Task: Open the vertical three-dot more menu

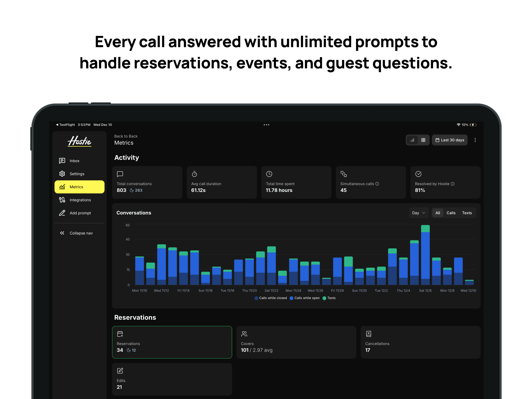Action: (x=475, y=140)
